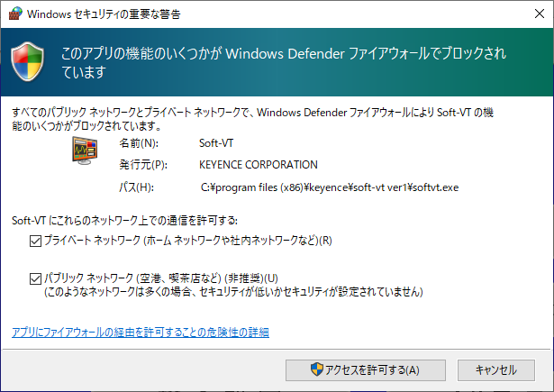This screenshot has height=392, width=554.
Task: Click the Windows Defender shield icon
Action: coord(28,62)
